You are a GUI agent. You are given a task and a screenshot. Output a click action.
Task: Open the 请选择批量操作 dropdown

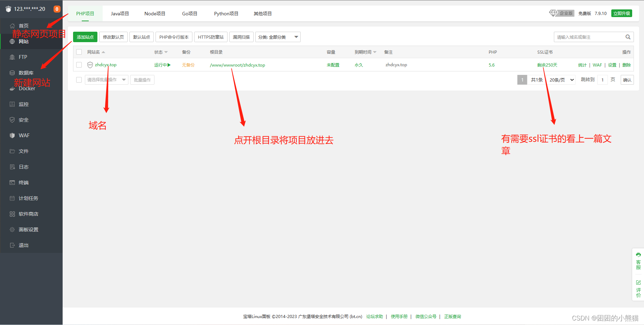[106, 80]
